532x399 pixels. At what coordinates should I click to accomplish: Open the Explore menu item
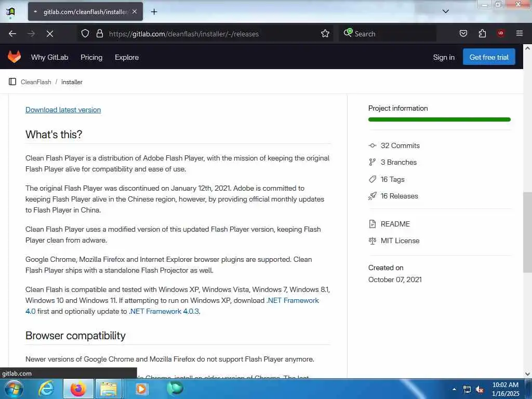click(x=127, y=57)
